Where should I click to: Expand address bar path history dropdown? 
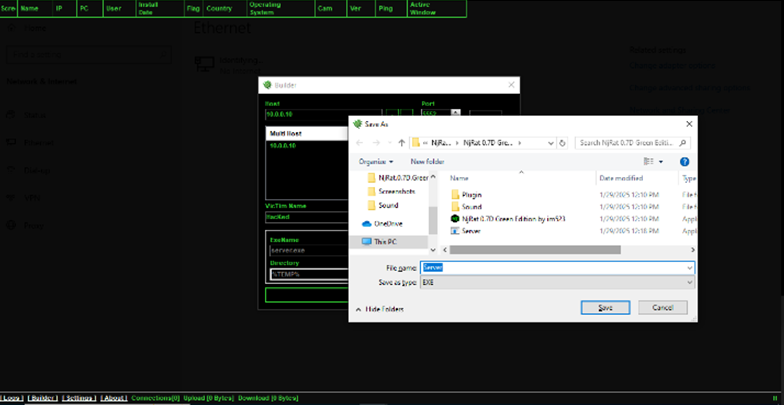pyautogui.click(x=550, y=143)
